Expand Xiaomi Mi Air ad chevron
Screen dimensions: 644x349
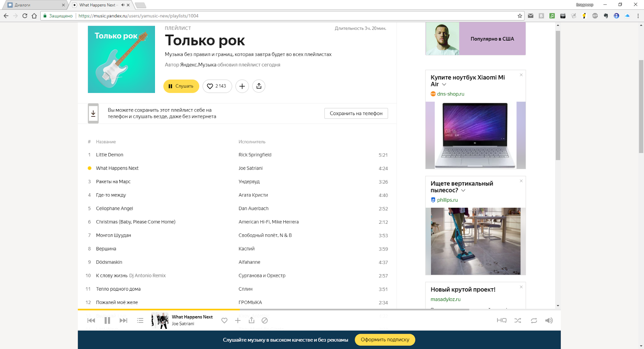click(x=444, y=85)
